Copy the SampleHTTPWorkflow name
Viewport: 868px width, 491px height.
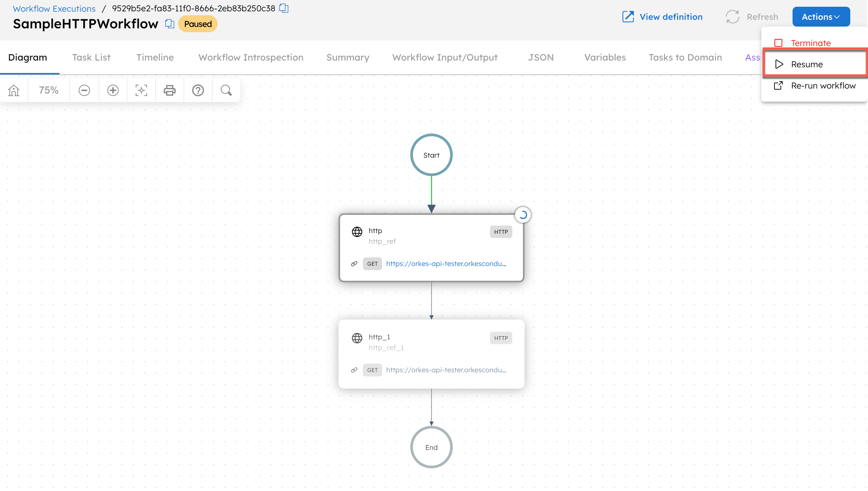click(x=170, y=24)
